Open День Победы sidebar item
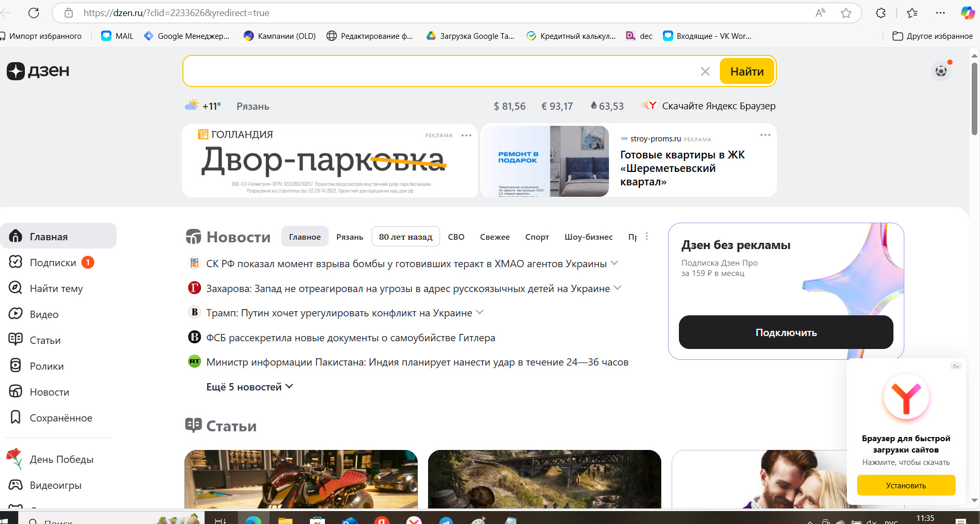The image size is (980, 524). point(51,459)
